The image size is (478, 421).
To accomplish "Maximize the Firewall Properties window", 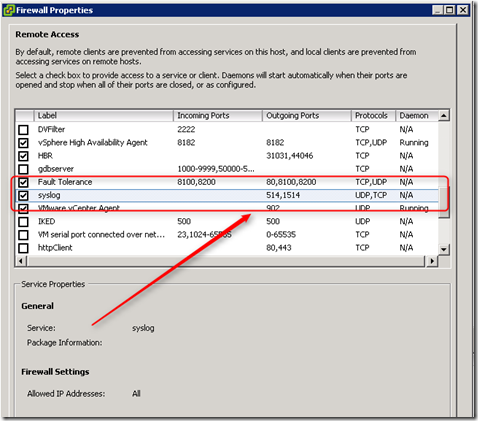I will pos(450,10).
